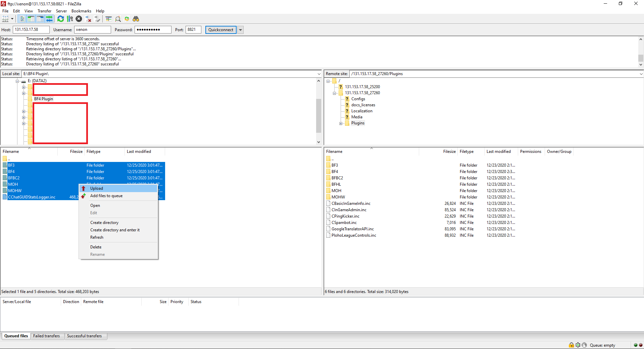
Task: Open the Bookmarks menu
Action: pyautogui.click(x=81, y=11)
